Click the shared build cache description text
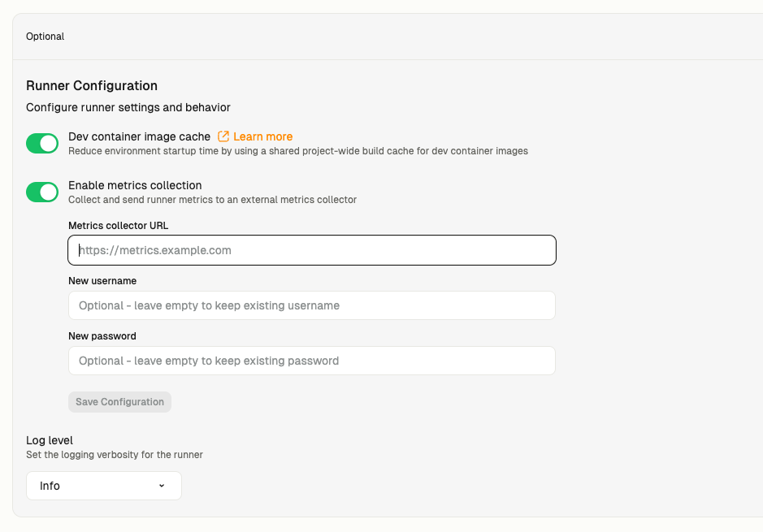The width and height of the screenshot is (763, 532). (x=297, y=151)
